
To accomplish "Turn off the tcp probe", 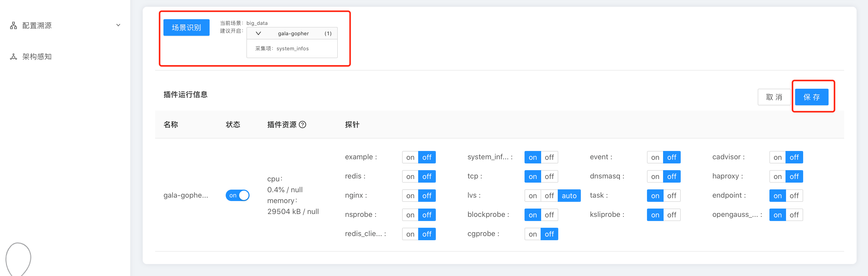I will [x=549, y=177].
